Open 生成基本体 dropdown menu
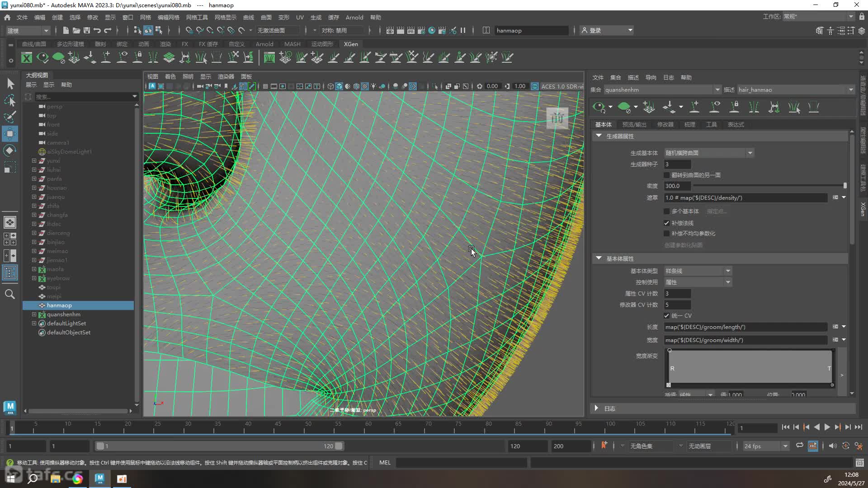 [750, 153]
